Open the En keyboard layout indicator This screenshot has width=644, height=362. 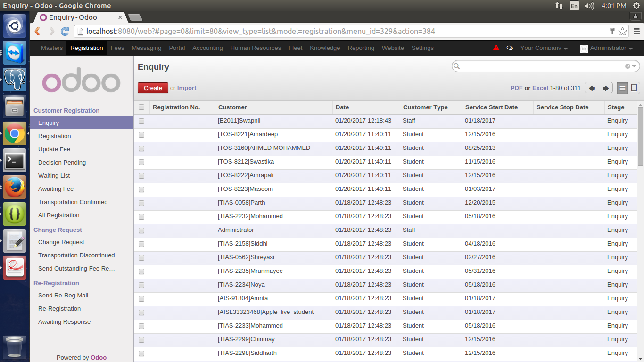click(574, 6)
